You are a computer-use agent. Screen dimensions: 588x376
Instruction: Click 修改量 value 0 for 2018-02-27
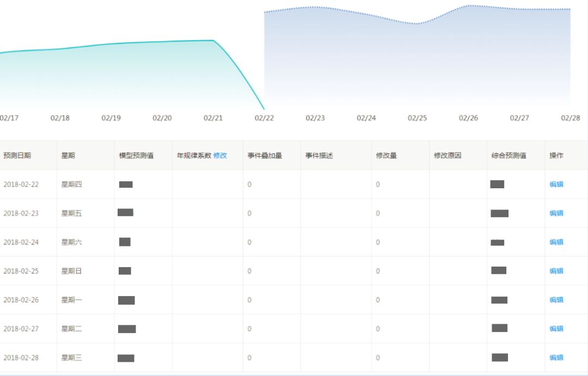pos(378,329)
